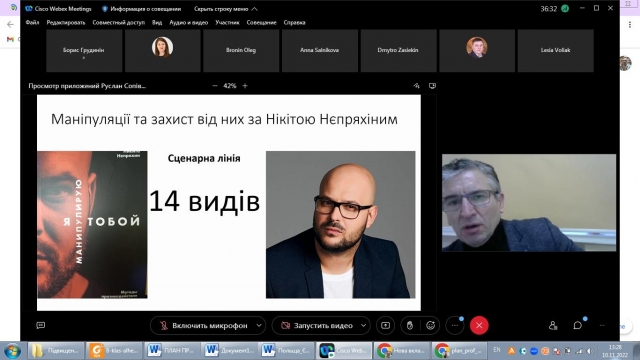Click EN language indicator in tray
Viewport: 640px width, 360px height.
pos(497,350)
